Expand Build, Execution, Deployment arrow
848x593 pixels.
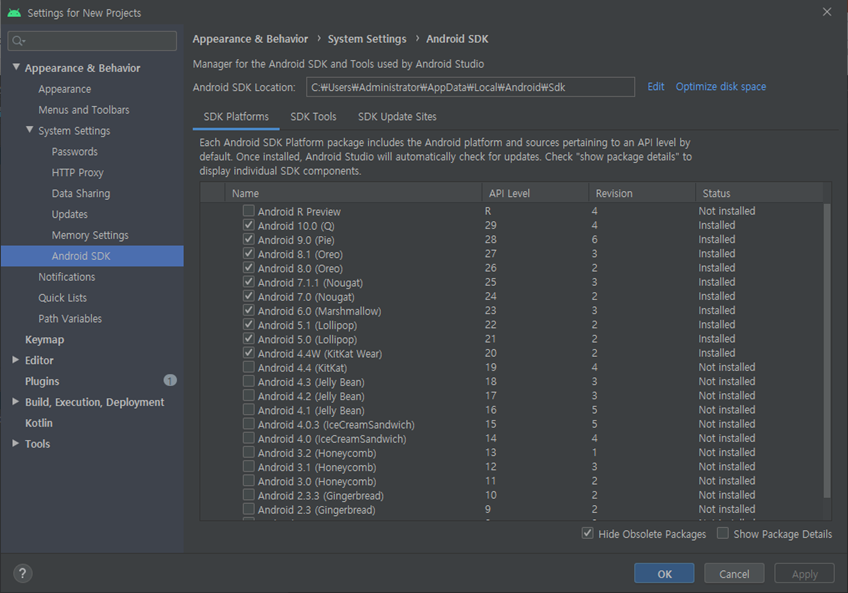click(16, 401)
